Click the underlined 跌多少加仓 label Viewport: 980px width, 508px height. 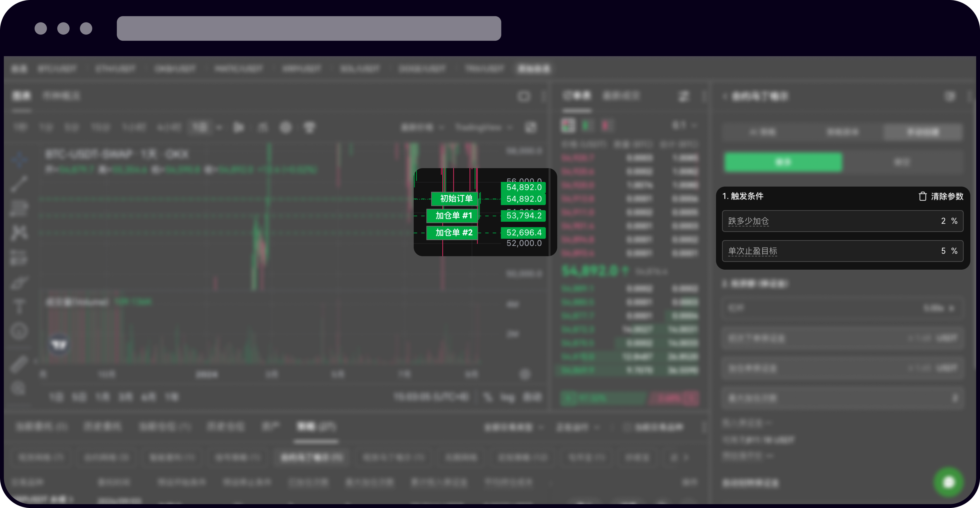748,221
